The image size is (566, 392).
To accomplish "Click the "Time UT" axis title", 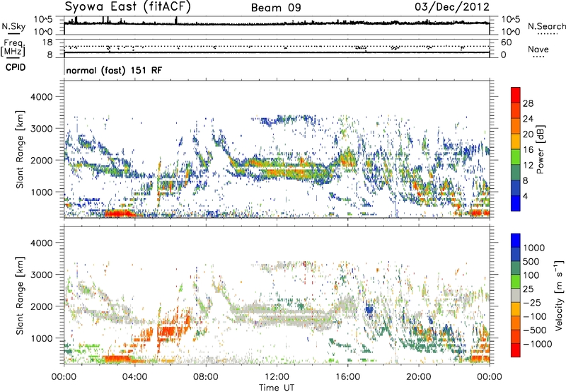I will (x=277, y=388).
